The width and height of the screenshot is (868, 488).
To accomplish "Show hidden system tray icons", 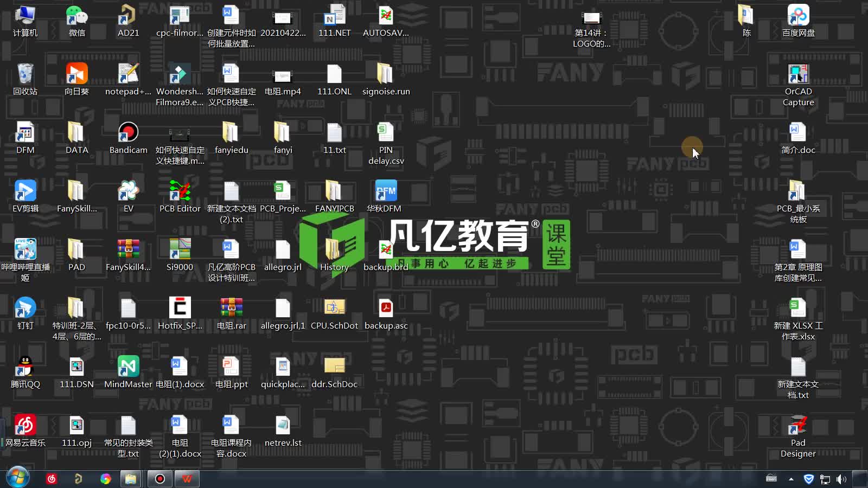I will click(x=791, y=479).
